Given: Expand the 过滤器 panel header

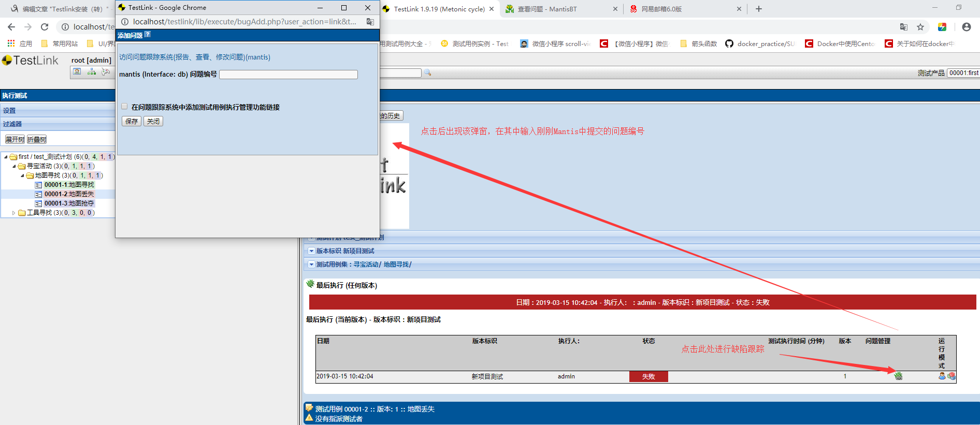Looking at the screenshot, I should click(x=57, y=124).
